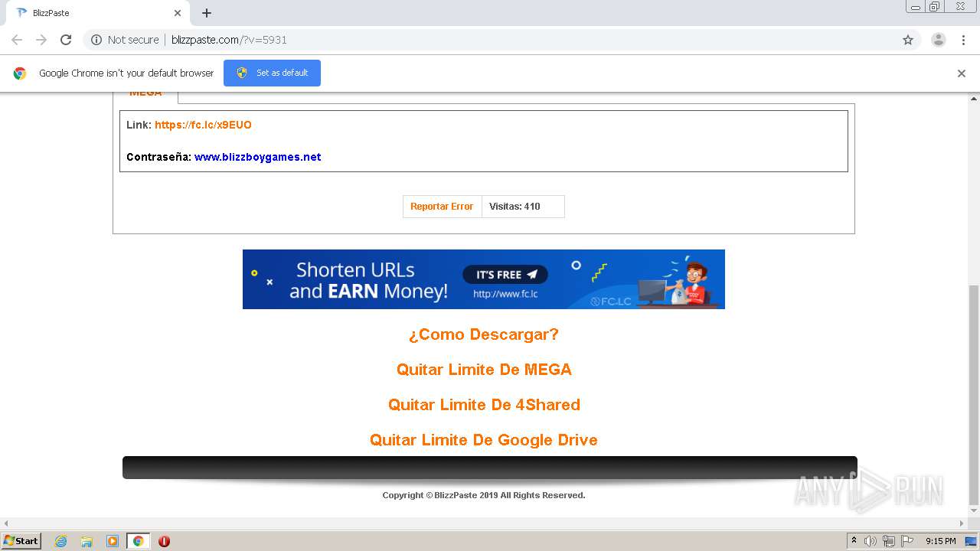980x551 pixels.
Task: Show hidden system tray icons
Action: 854,541
